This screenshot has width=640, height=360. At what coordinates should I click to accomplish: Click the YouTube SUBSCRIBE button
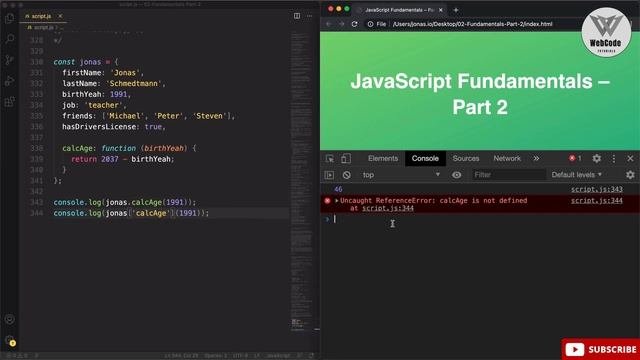tap(600, 349)
